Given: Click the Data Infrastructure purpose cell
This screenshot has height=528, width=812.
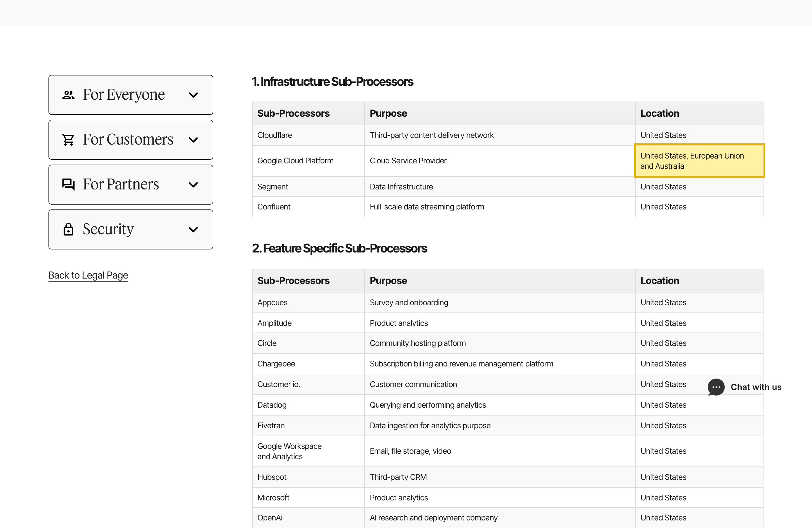Looking at the screenshot, I should click(x=500, y=187).
